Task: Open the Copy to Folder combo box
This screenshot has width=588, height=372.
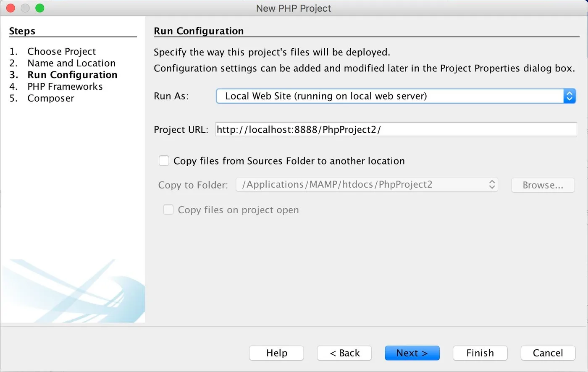Action: tap(367, 185)
